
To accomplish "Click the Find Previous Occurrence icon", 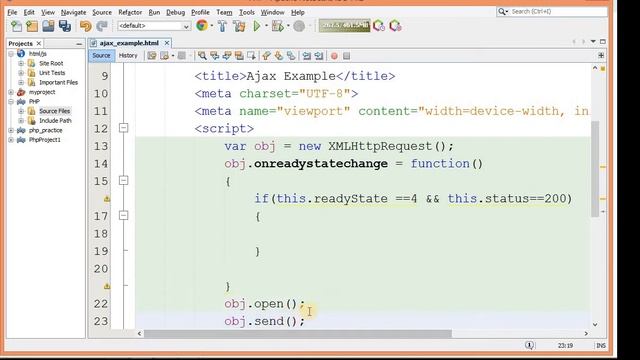I will pyautogui.click(x=214, y=56).
